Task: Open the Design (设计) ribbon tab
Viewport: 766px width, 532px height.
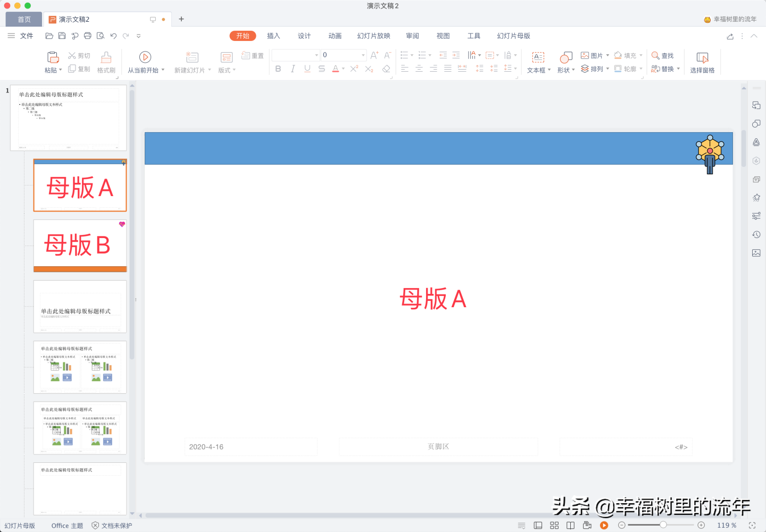Action: [x=304, y=36]
